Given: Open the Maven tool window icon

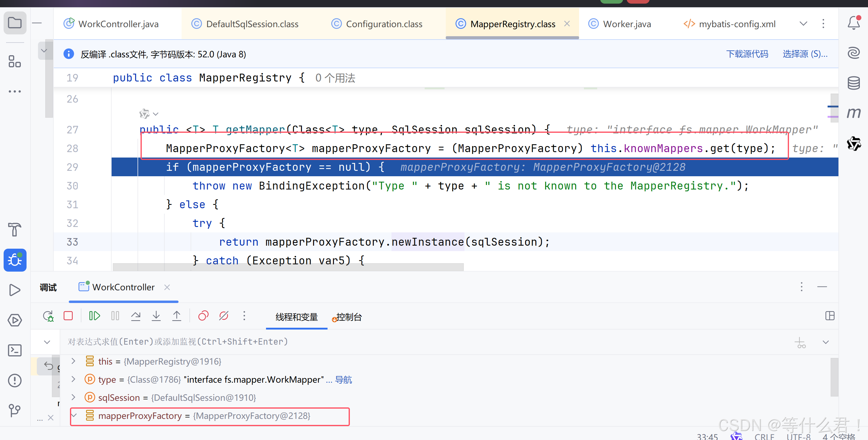Looking at the screenshot, I should 854,113.
